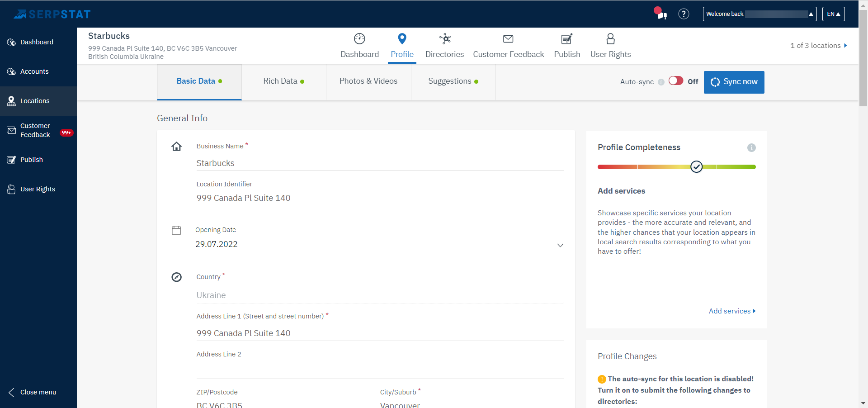Screen dimensions: 868x408
Task: Click the User Rights person icon in top nav
Action: tap(610, 39)
